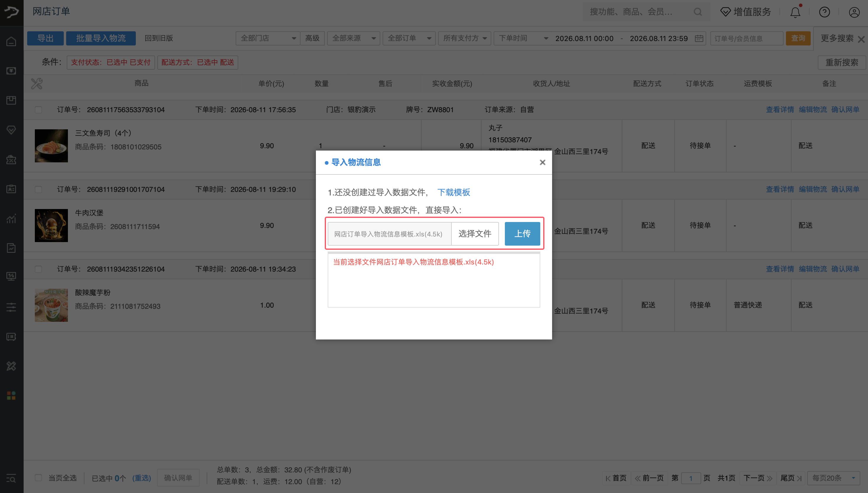Open the column settings wrench icon
868x493 pixels.
[x=37, y=83]
